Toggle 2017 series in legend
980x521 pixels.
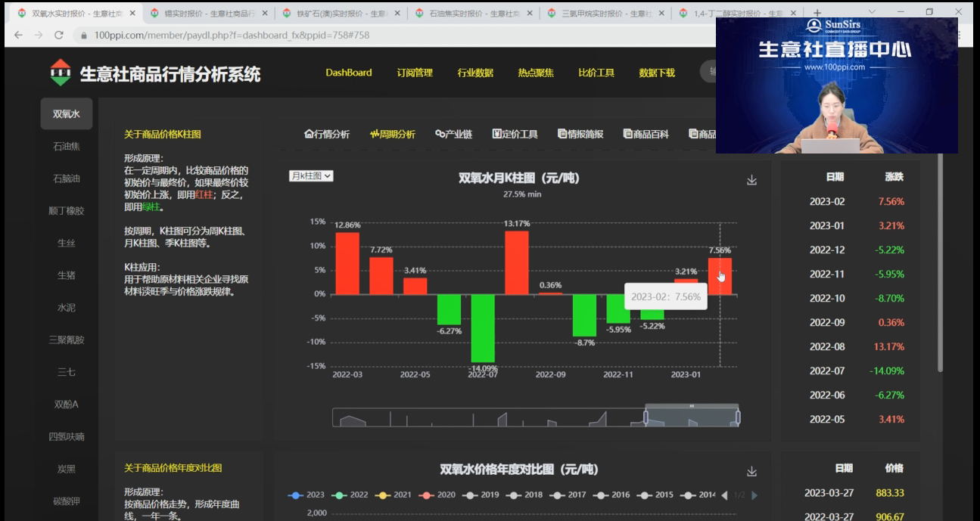click(568, 495)
